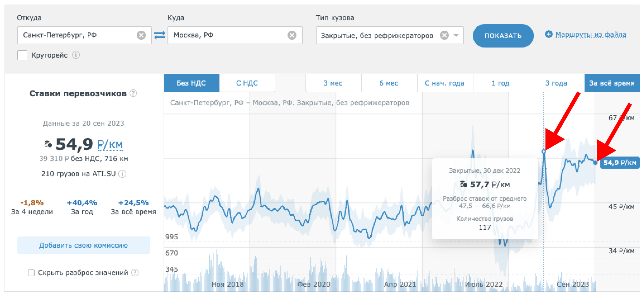Click the Сен 2023 axis label
Screen dimensions: 644x296
(x=573, y=285)
